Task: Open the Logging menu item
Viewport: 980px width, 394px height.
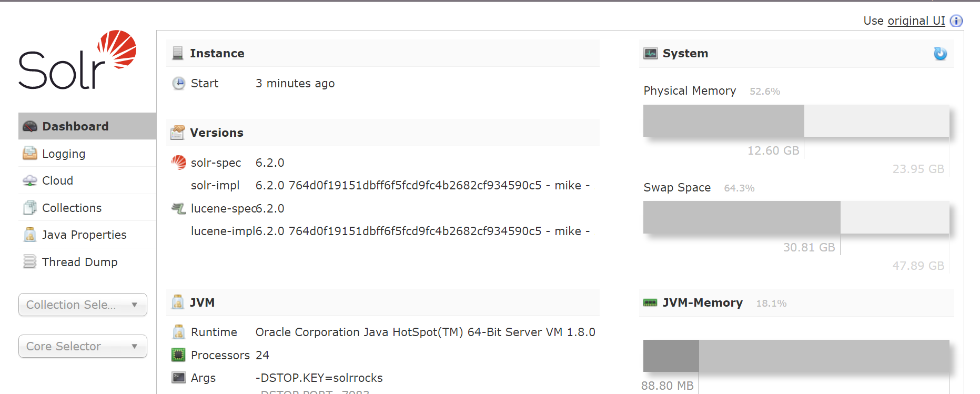Action: click(x=64, y=154)
